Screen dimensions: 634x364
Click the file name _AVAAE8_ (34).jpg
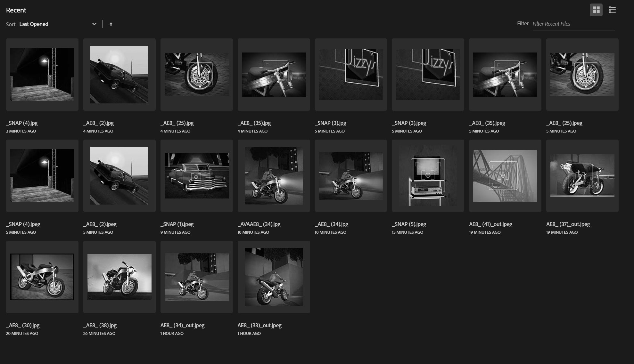[259, 224]
